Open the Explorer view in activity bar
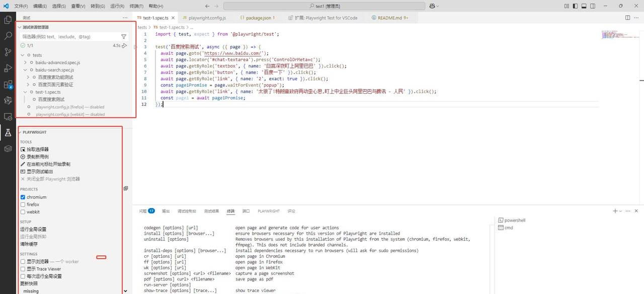The height and width of the screenshot is (294, 644). coord(8,20)
